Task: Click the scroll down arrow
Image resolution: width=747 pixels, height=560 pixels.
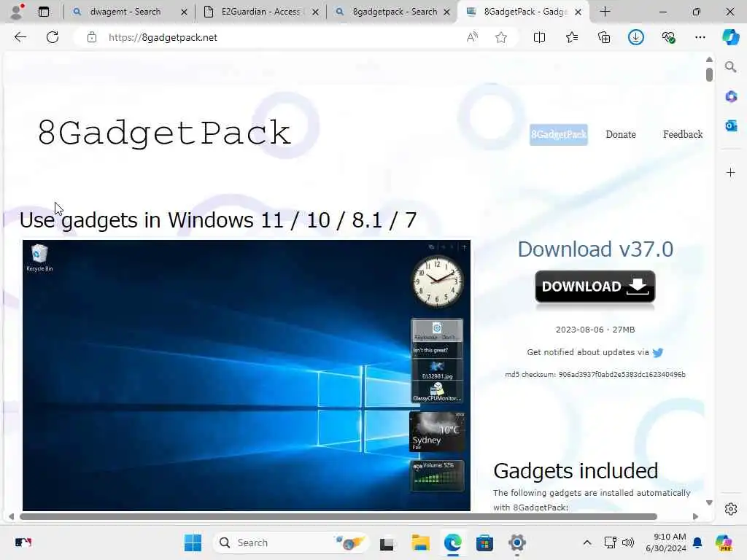Action: [x=709, y=503]
